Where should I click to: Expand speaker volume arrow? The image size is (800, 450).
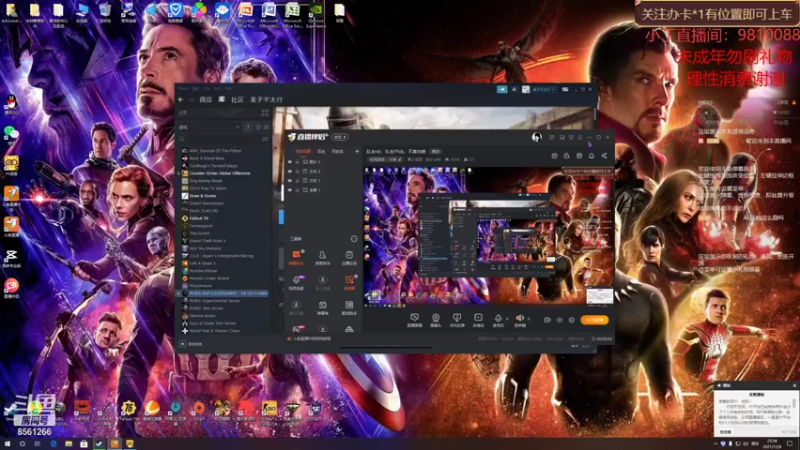tap(529, 319)
